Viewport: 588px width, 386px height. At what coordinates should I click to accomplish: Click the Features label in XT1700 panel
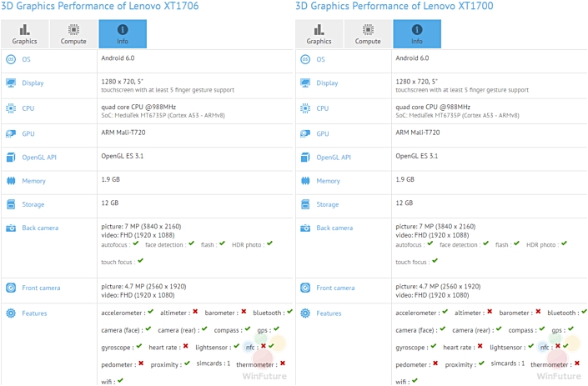coord(329,313)
